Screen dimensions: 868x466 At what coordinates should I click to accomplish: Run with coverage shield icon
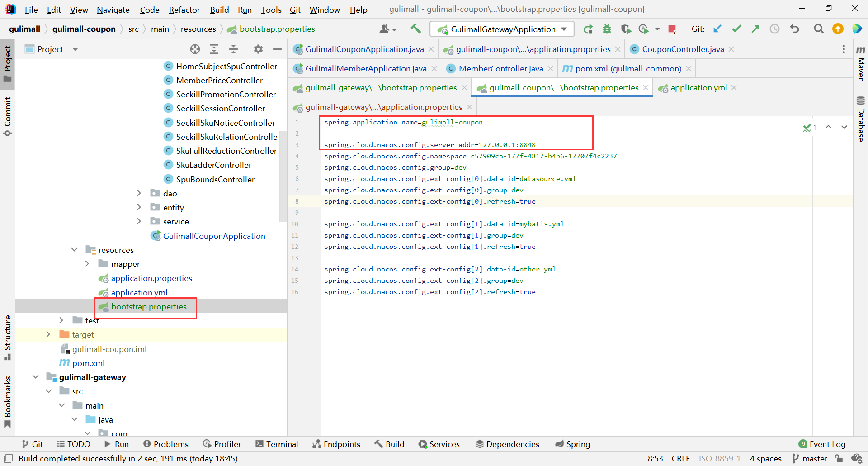[626, 29]
